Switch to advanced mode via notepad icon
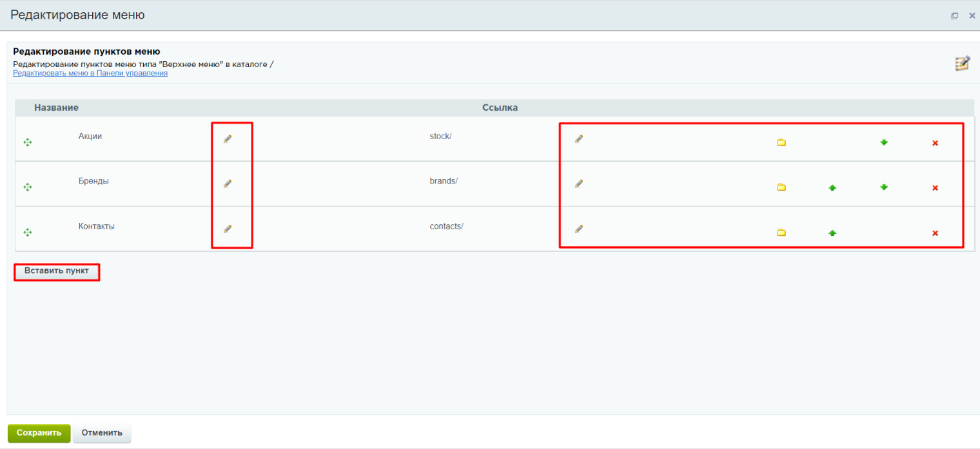 tap(962, 63)
